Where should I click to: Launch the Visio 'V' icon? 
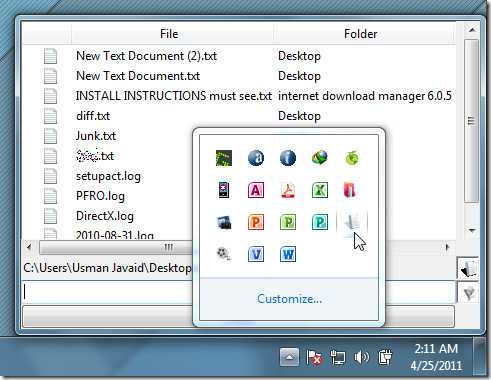pos(256,254)
